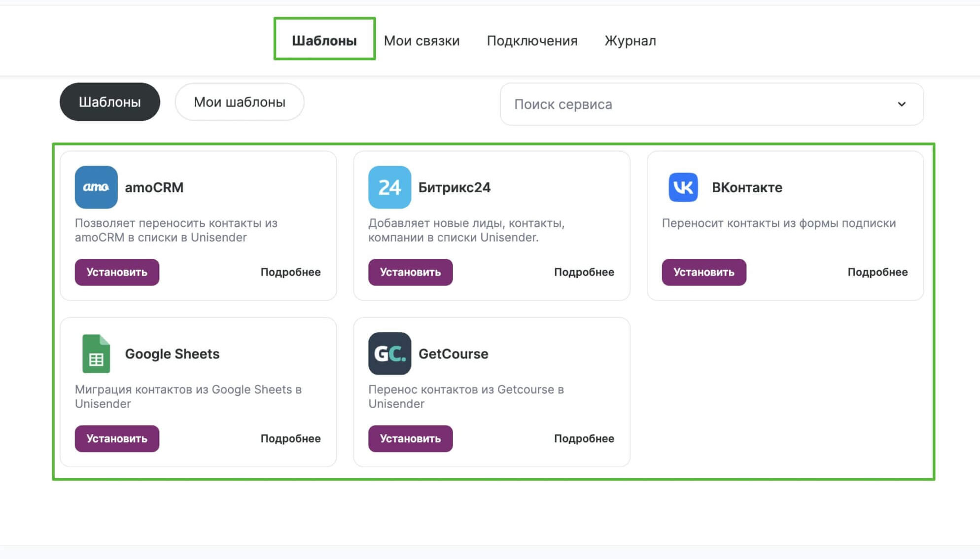Screen dimensions: 980x559
Task: Open Подробнее for amoCRM
Action: pyautogui.click(x=290, y=272)
